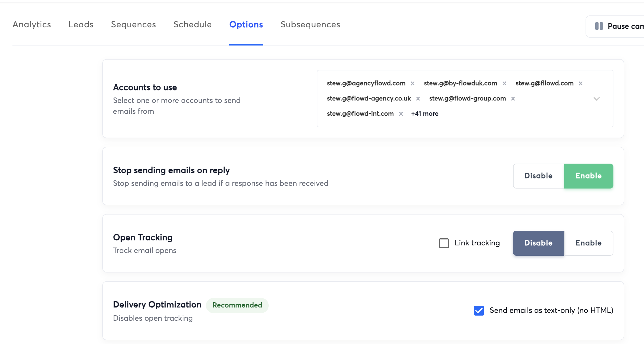Remove stew.g@flowd-agency.co.uk account chip
Viewport: 644px width, 344px height.
418,99
